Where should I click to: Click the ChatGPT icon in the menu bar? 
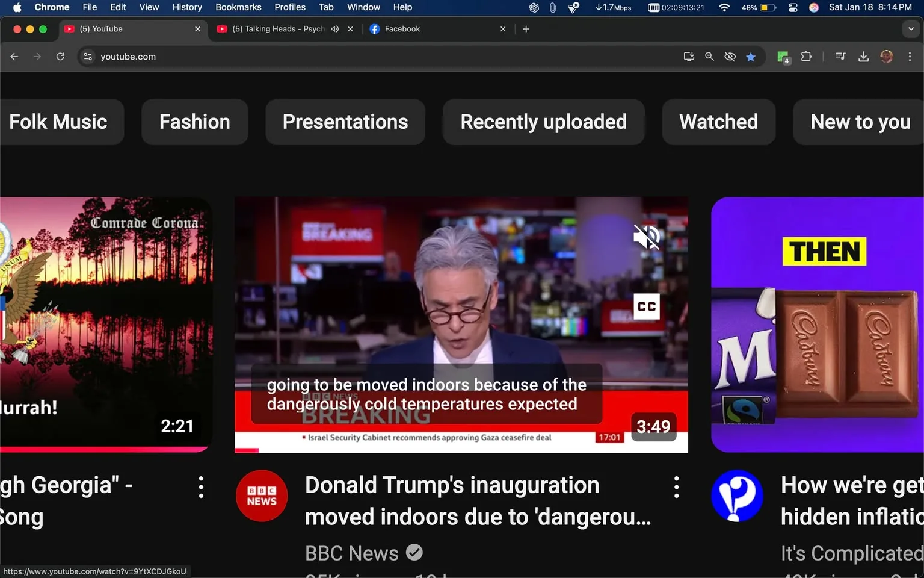pos(533,7)
